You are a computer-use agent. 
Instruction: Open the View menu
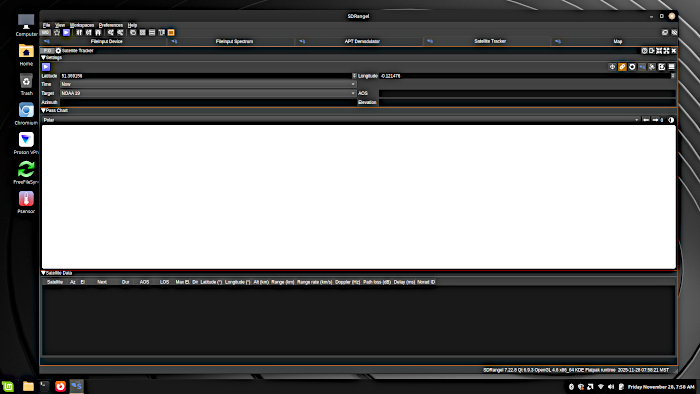point(60,25)
